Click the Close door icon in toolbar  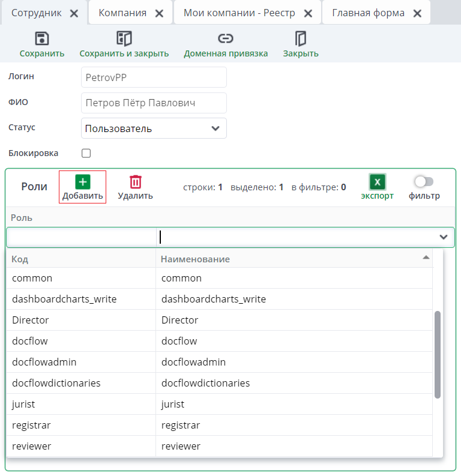301,39
